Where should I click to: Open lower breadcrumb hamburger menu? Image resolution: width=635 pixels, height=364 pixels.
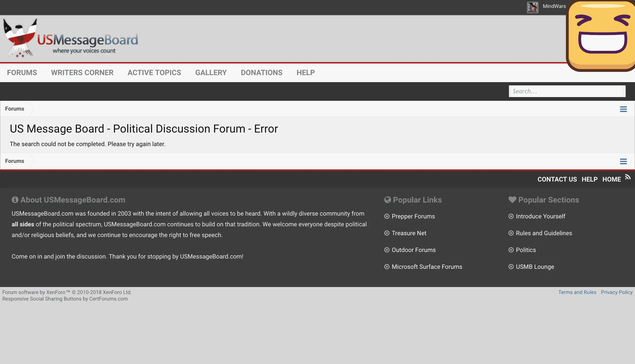pyautogui.click(x=623, y=161)
